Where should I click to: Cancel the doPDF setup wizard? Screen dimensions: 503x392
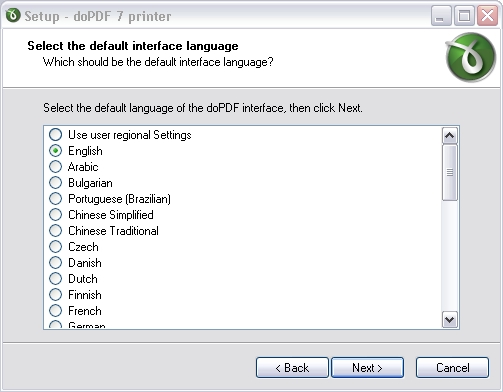(x=452, y=368)
